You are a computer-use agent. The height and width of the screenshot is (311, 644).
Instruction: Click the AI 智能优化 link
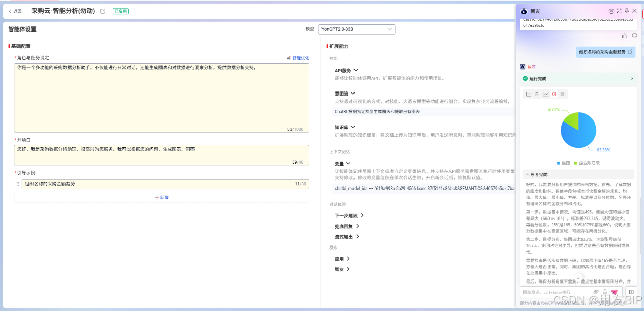pyautogui.click(x=298, y=58)
